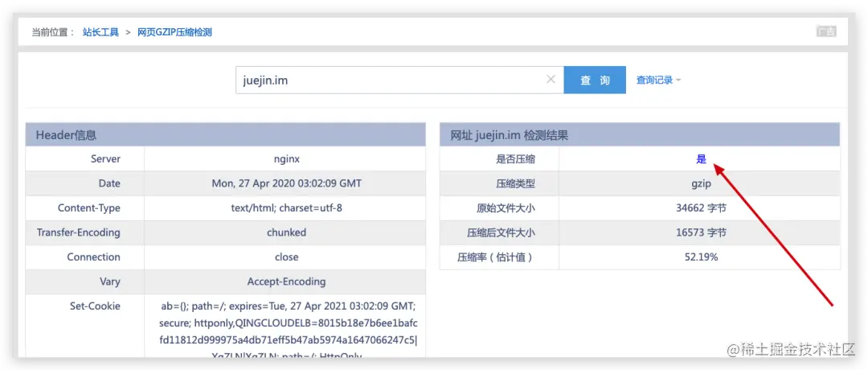
Task: Select the Accept-Encoding Vary value
Action: [x=286, y=282]
